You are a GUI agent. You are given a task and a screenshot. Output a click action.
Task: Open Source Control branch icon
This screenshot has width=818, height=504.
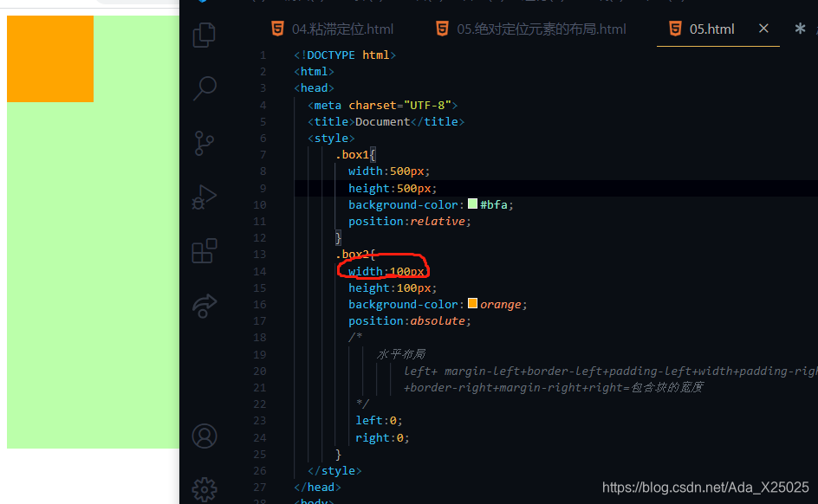[x=204, y=144]
